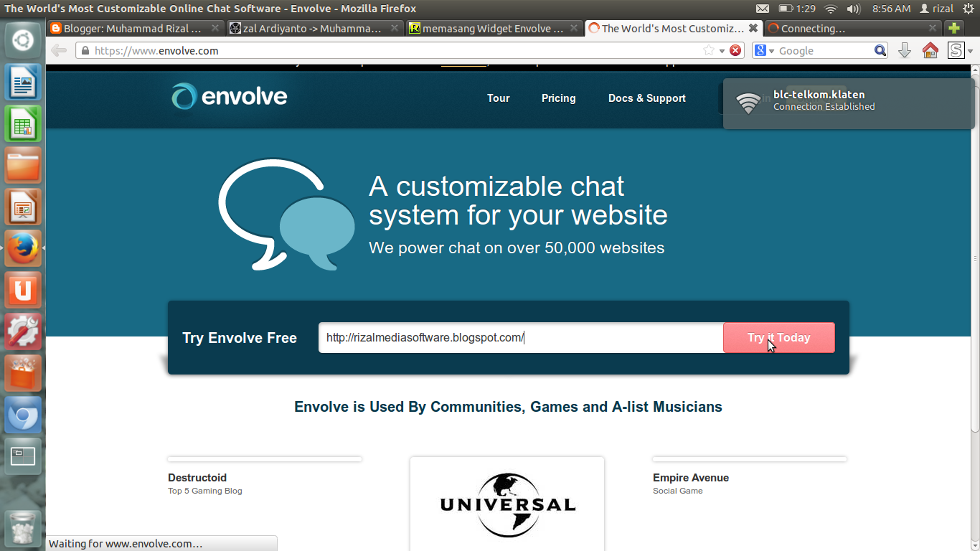The width and height of the screenshot is (980, 551).
Task: Launch LibreOffice Writer from the launcher
Action: 23,82
